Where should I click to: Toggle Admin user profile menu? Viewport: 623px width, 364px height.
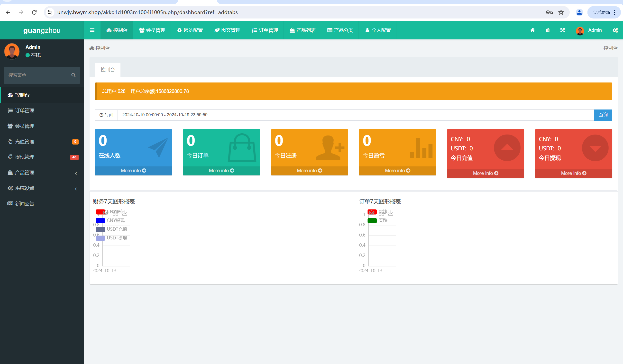coord(590,30)
